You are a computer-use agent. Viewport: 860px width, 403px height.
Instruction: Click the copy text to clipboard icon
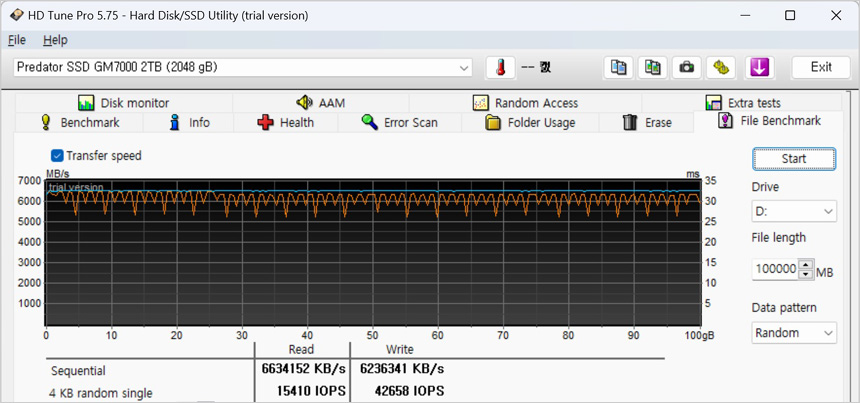point(618,67)
